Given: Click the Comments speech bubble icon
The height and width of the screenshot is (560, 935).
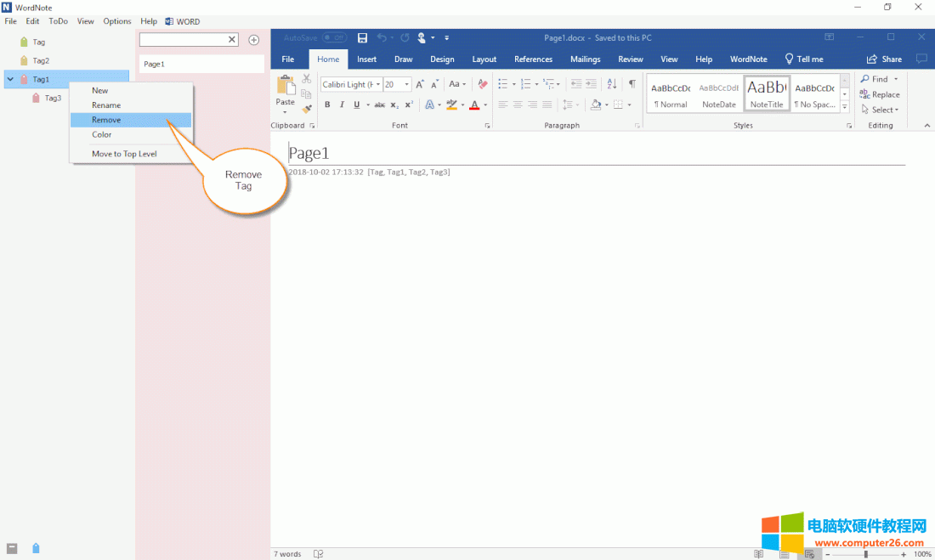Looking at the screenshot, I should click(x=921, y=59).
